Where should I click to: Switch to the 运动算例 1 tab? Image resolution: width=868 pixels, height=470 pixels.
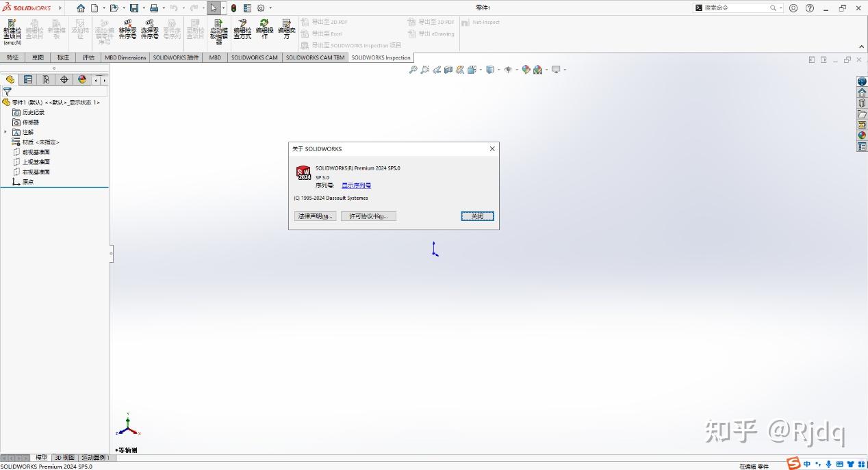[96, 457]
